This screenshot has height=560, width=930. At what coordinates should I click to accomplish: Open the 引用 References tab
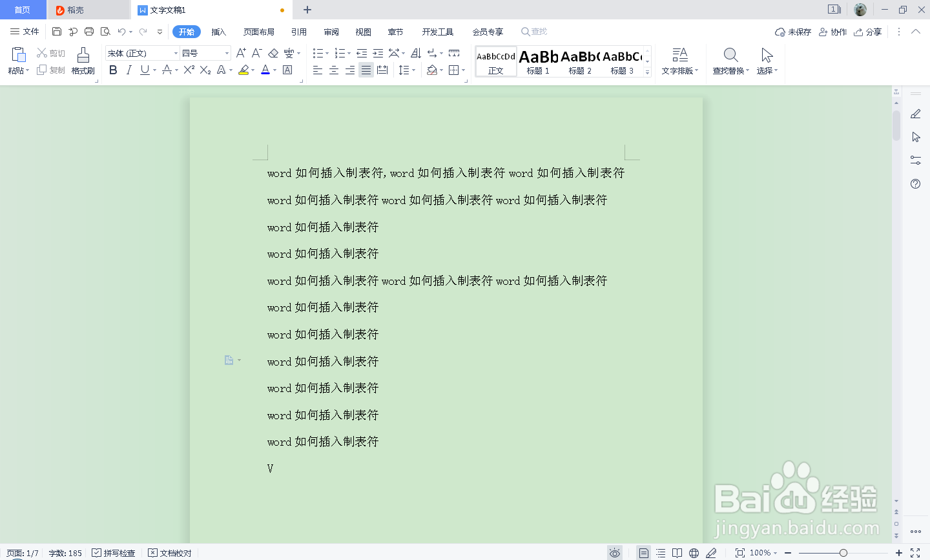tap(299, 32)
